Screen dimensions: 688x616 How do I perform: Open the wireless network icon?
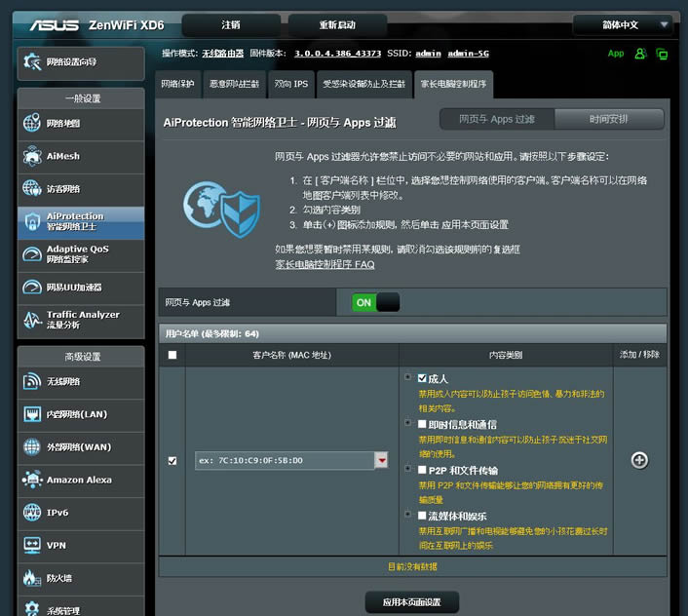tap(32, 381)
